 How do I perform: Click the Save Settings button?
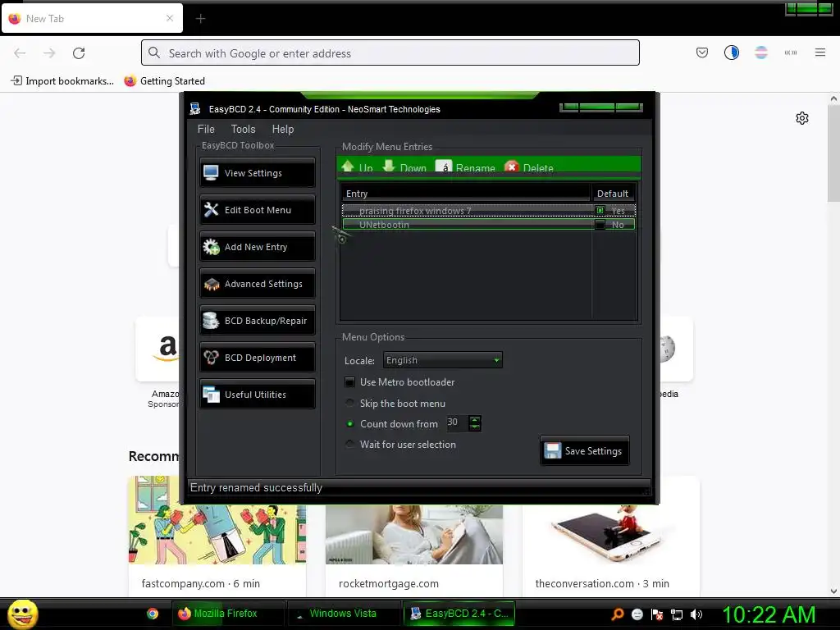[x=584, y=451]
